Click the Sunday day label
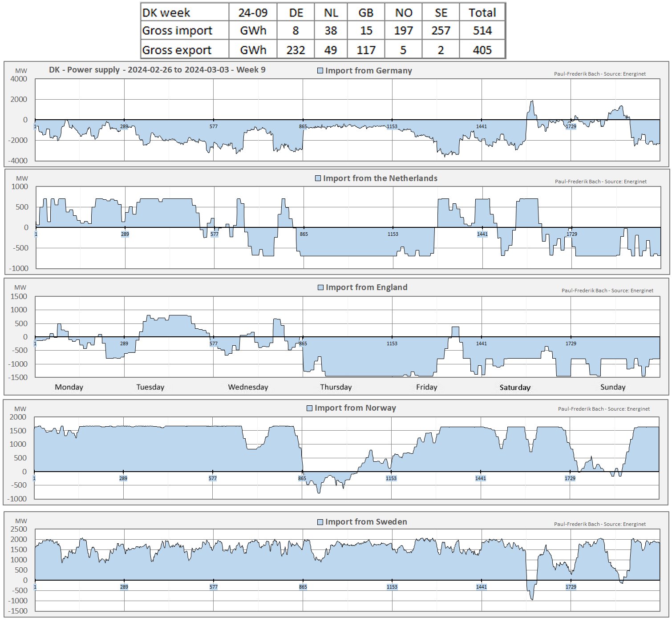This screenshot has height=626, width=672. click(613, 387)
